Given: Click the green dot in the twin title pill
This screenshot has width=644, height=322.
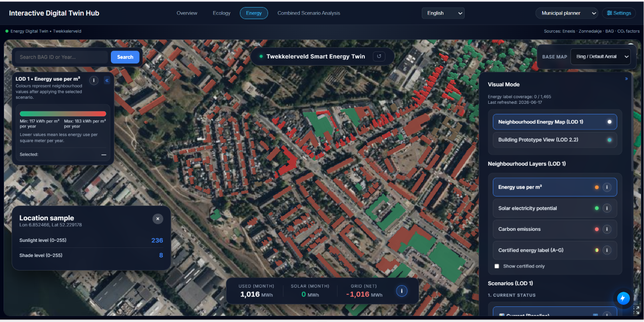Looking at the screenshot, I should pos(261,56).
